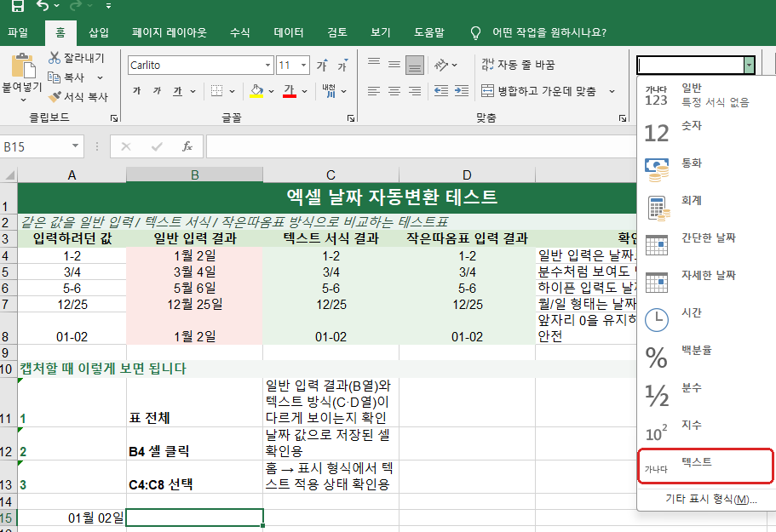Click the cell borders icon
This screenshot has height=532, width=776.
pos(216,91)
